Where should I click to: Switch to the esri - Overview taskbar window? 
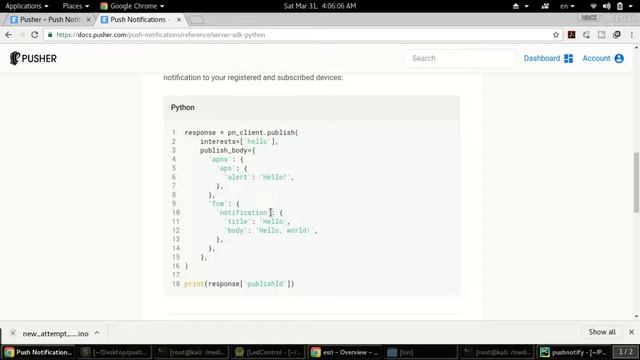[x=345, y=352]
